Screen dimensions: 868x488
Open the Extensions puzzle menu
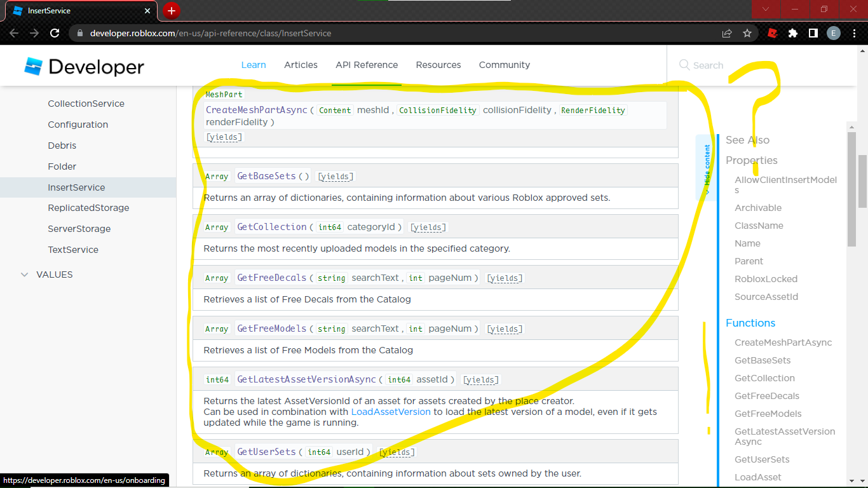[x=792, y=33]
